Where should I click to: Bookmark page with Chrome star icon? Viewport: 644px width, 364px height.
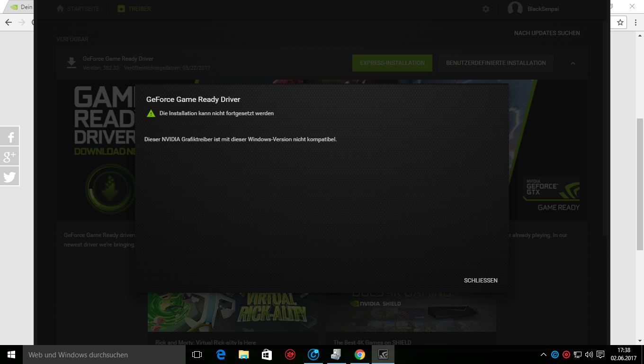[620, 22]
